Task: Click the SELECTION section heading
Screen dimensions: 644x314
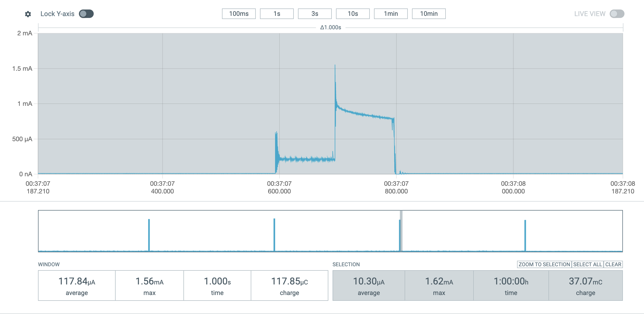Action: coord(346,264)
